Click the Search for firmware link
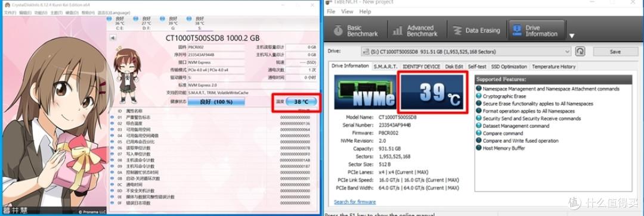 point(355,202)
